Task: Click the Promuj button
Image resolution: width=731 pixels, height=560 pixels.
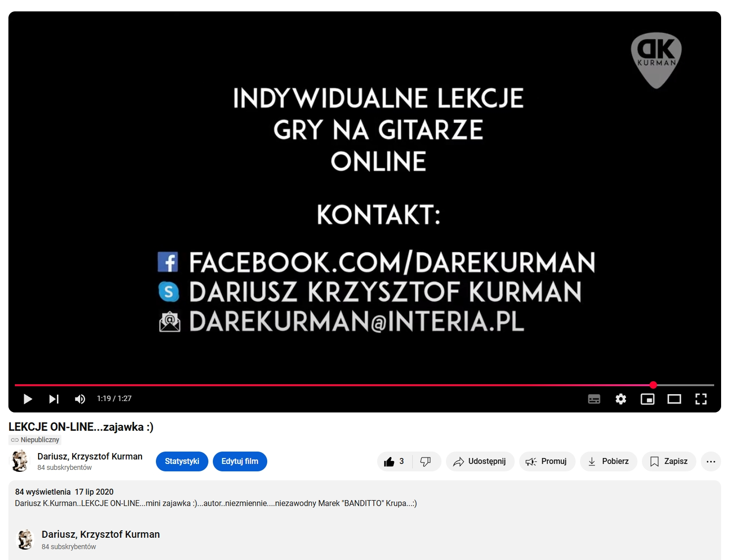Action: coord(547,461)
